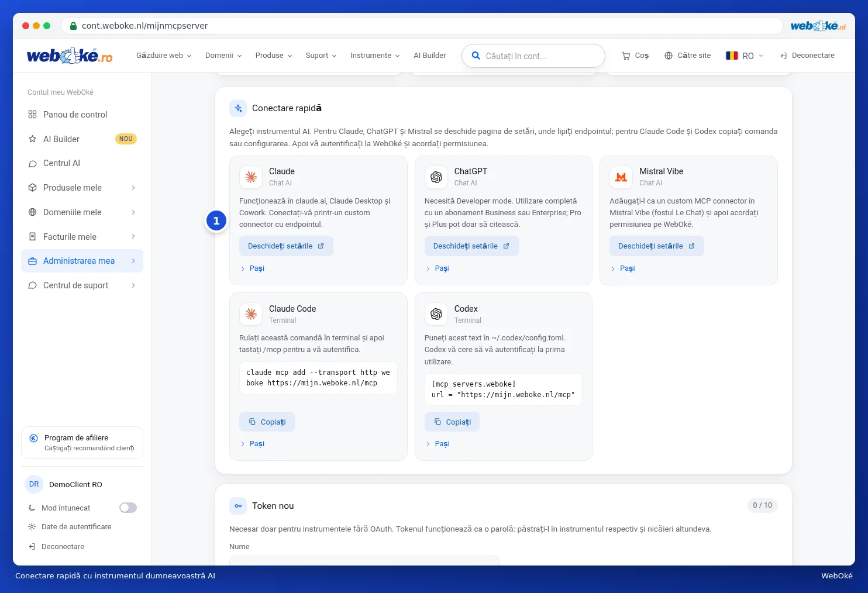The image size is (868, 593).
Task: Click the WebOké.ro logo in the header
Action: click(70, 56)
